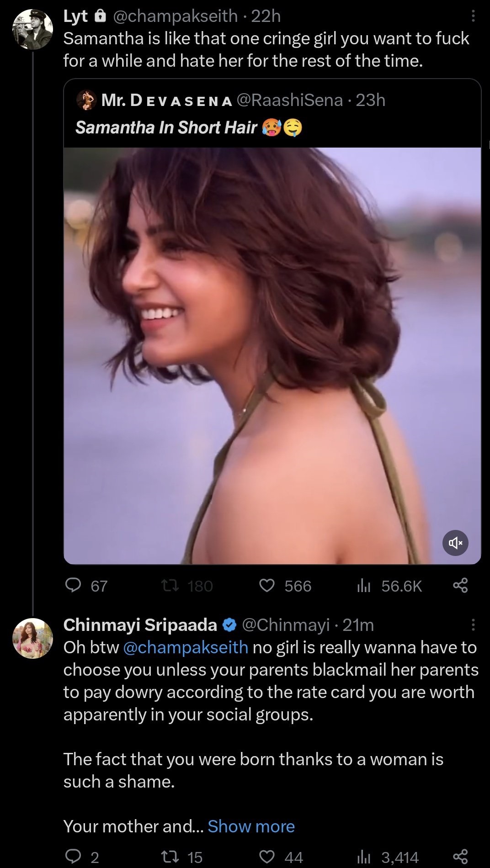The width and height of the screenshot is (490, 868).
Task: Expand Chinmayi's tweet with Show more
Action: tap(251, 826)
